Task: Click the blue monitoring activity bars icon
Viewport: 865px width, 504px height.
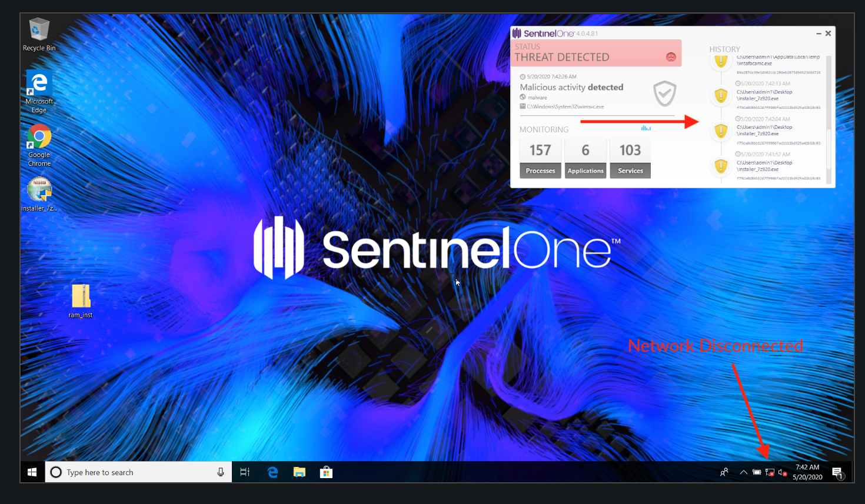Action: pos(646,128)
